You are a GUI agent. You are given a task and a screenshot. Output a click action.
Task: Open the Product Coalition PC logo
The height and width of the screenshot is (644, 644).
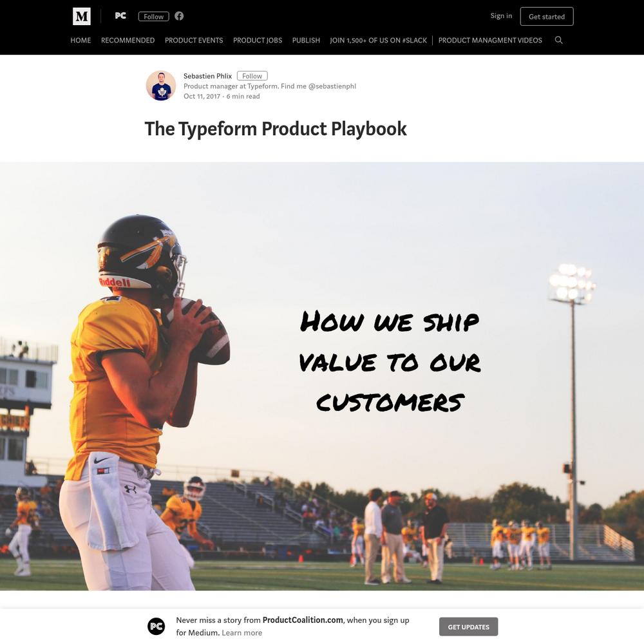click(120, 15)
